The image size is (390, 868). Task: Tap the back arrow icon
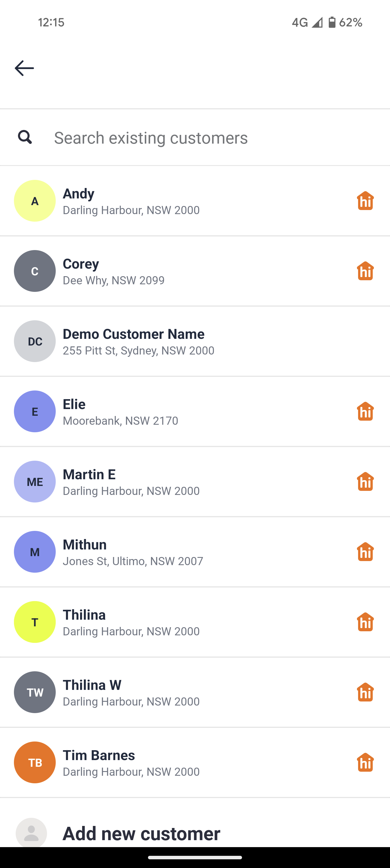click(x=24, y=68)
